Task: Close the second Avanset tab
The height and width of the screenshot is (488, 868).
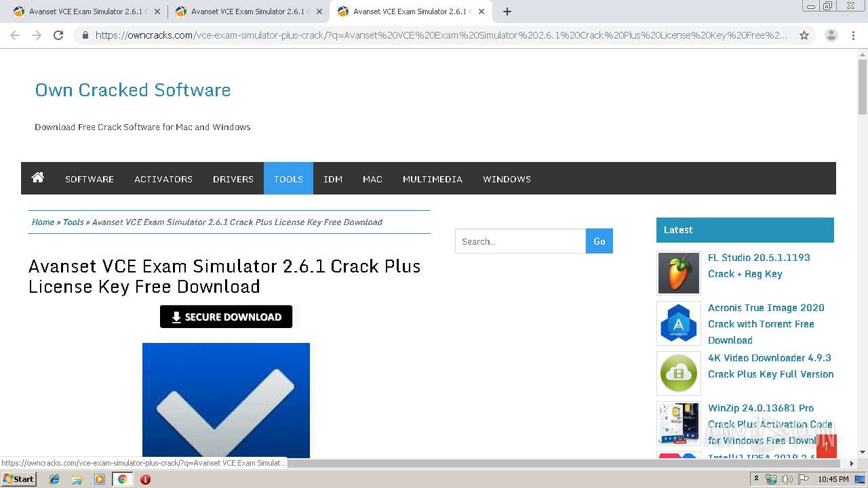Action: coord(319,12)
